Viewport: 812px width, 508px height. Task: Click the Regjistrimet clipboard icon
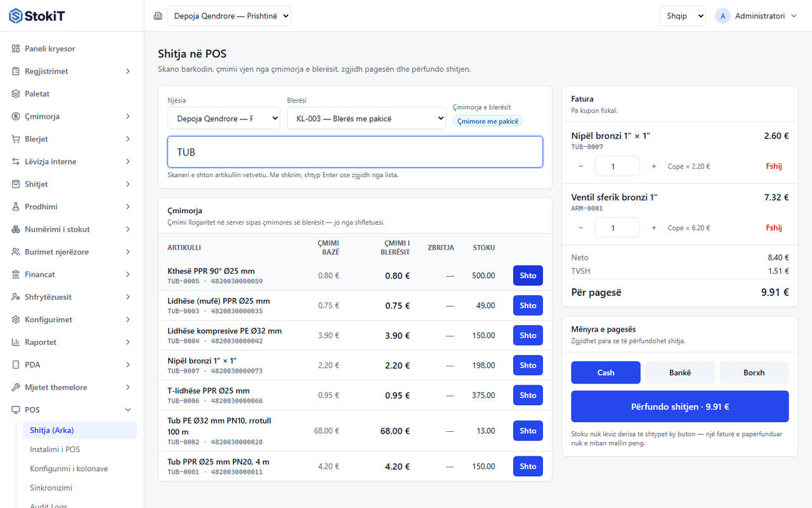click(16, 71)
